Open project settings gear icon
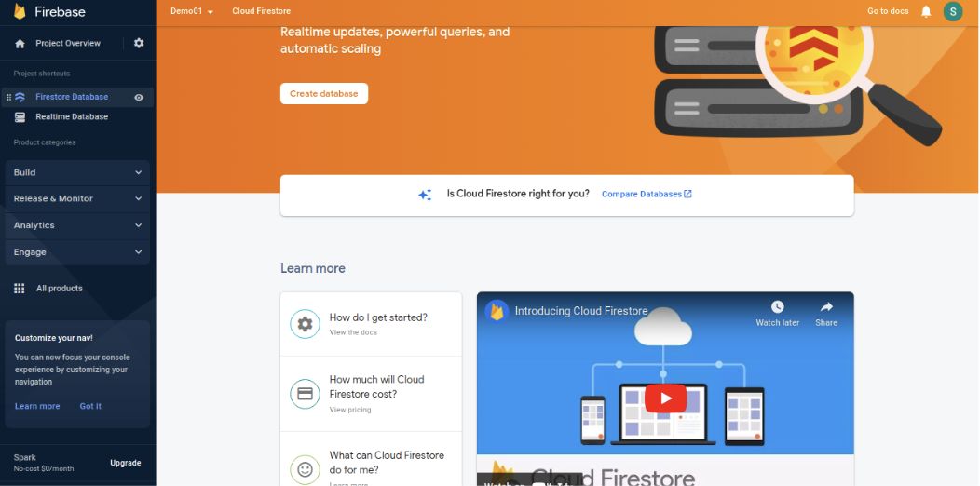980x486 pixels. point(139,43)
